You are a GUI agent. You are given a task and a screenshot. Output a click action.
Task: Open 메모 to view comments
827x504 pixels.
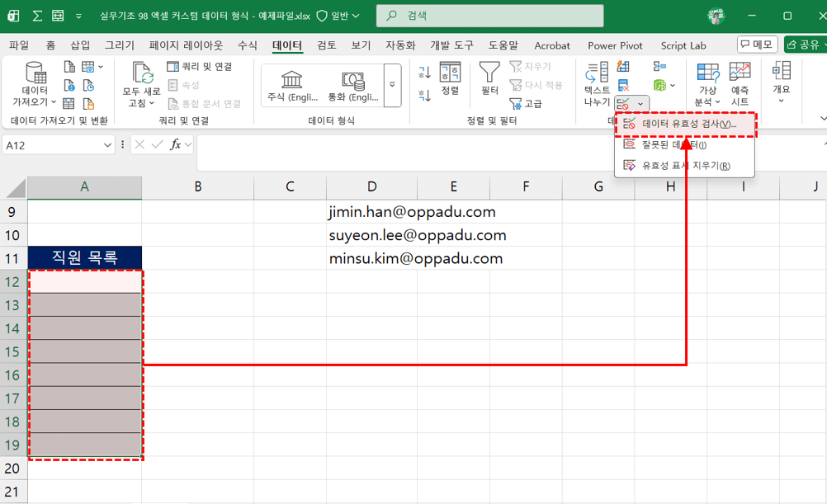tap(756, 45)
